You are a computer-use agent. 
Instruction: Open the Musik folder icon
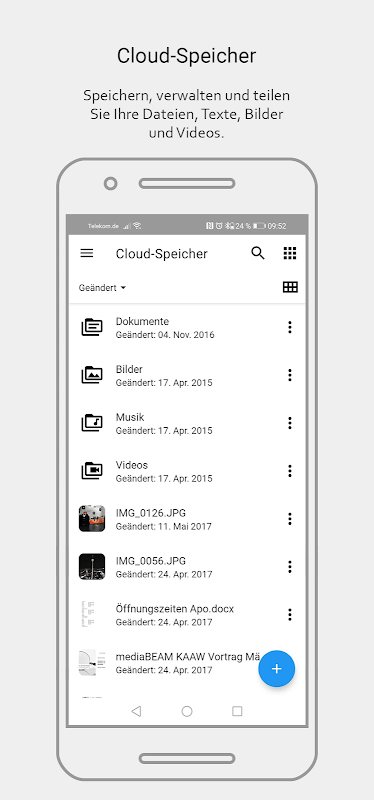point(92,423)
